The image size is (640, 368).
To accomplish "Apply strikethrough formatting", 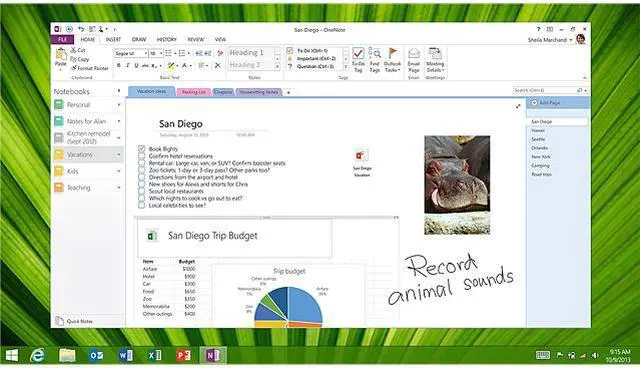I will (x=145, y=65).
